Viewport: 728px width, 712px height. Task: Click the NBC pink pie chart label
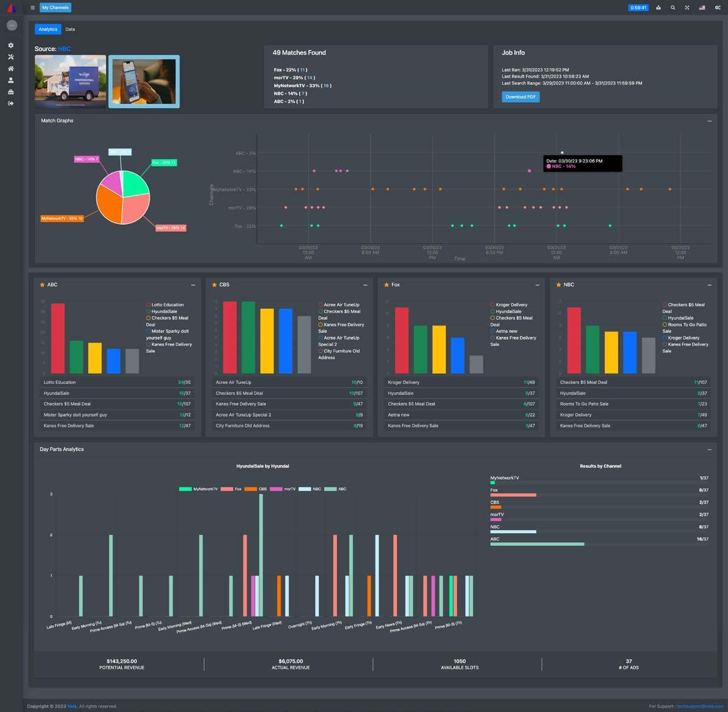point(86,159)
